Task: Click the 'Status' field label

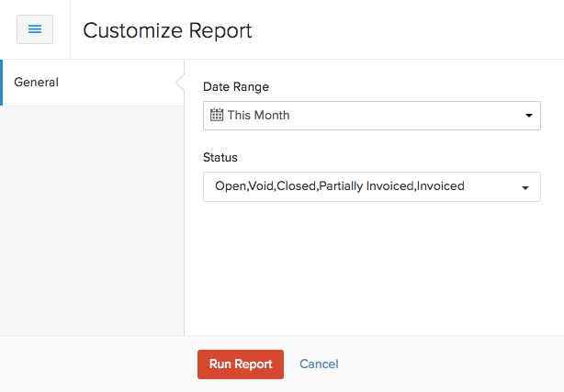Action: tap(220, 158)
